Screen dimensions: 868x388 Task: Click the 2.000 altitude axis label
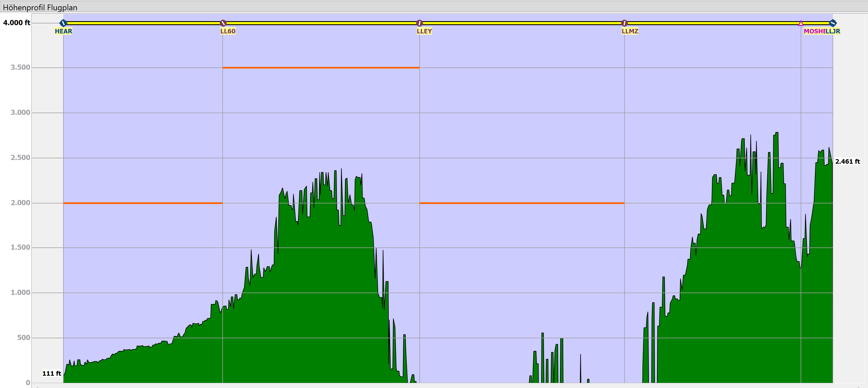click(x=21, y=203)
